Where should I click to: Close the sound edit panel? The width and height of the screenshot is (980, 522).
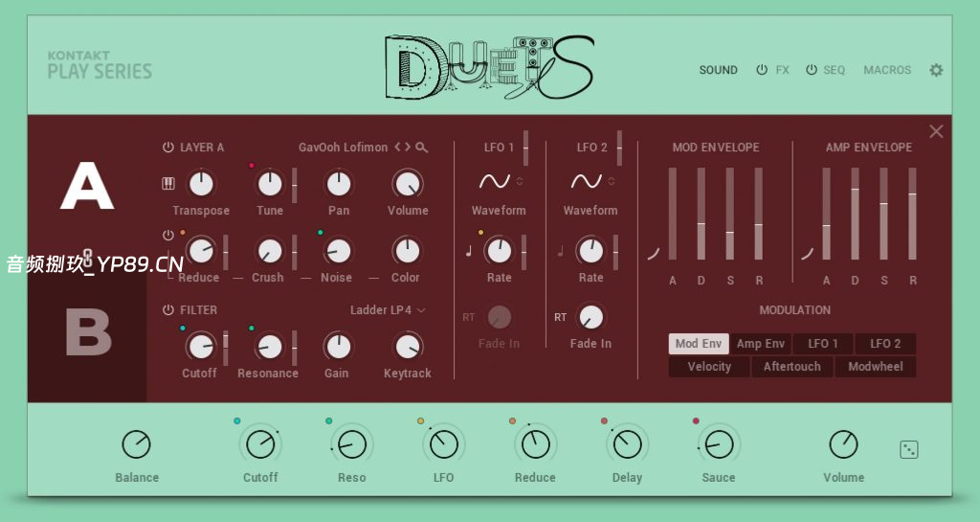[936, 131]
